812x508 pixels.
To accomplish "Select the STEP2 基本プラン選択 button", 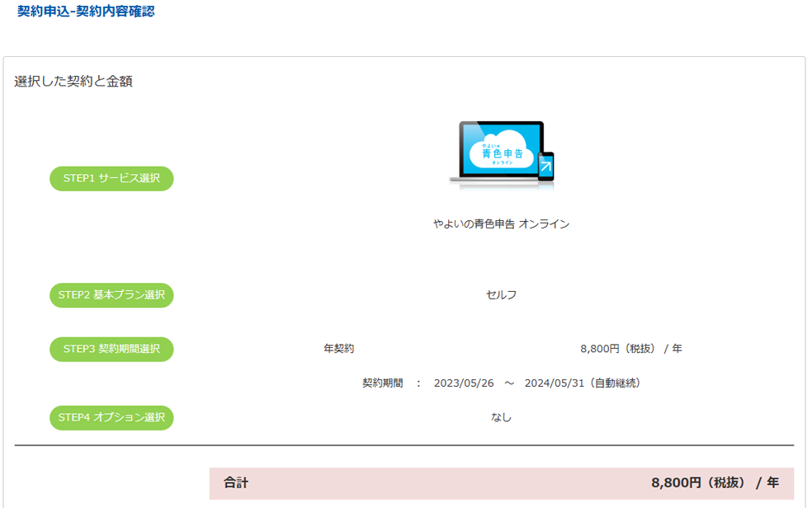I will (x=111, y=295).
